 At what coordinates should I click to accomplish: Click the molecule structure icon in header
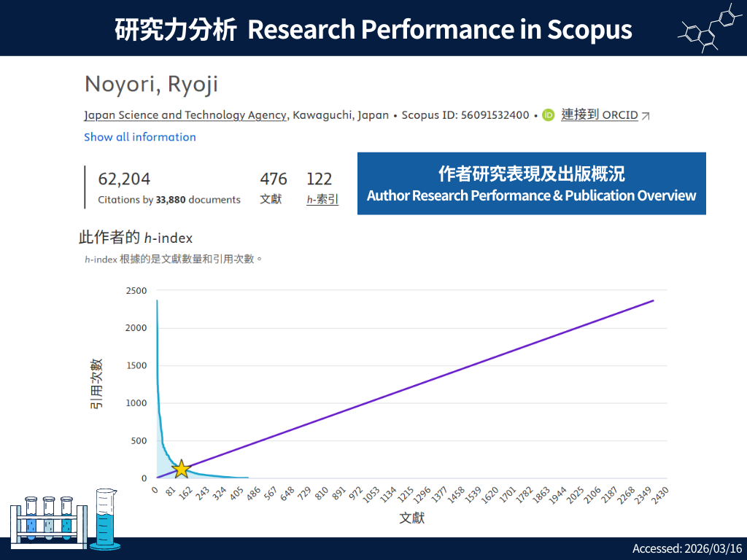tap(708, 28)
